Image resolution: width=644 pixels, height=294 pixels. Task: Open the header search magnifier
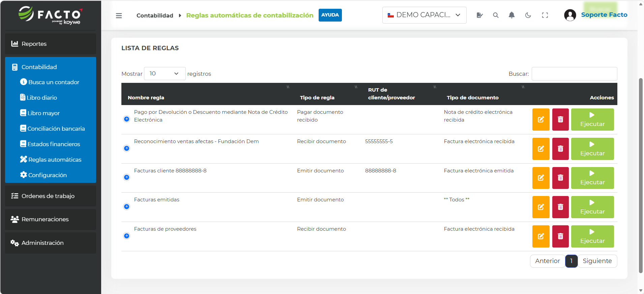(x=496, y=15)
